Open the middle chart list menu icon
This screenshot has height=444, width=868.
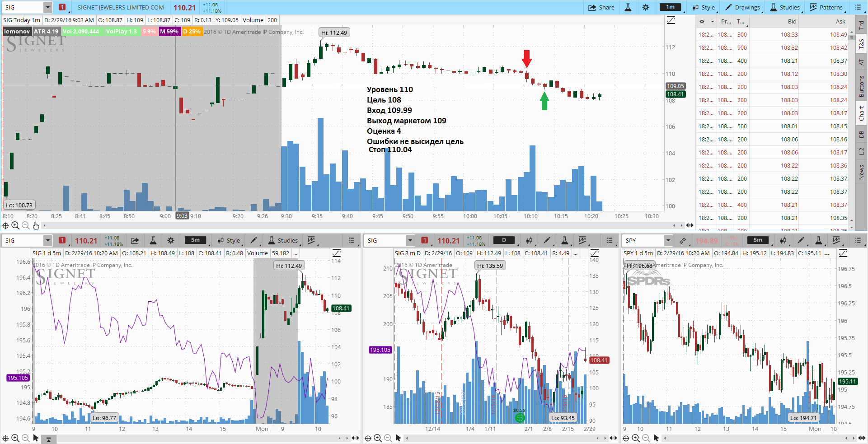(x=610, y=240)
